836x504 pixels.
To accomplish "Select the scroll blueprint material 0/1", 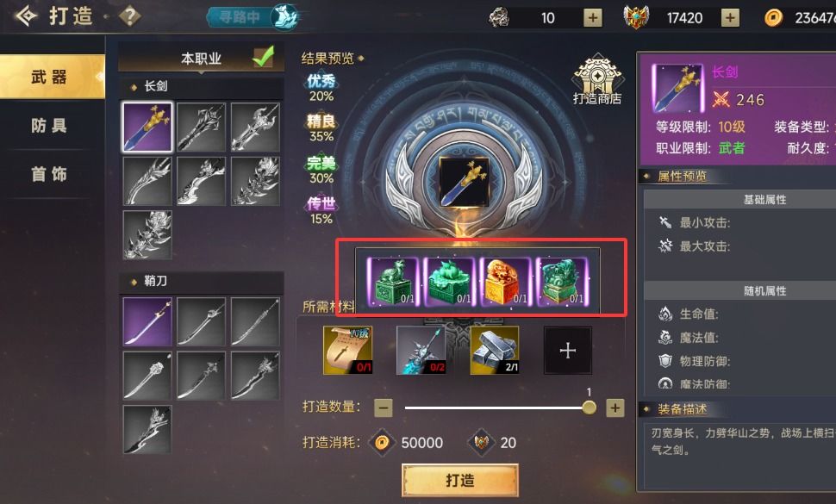I will pyautogui.click(x=347, y=350).
